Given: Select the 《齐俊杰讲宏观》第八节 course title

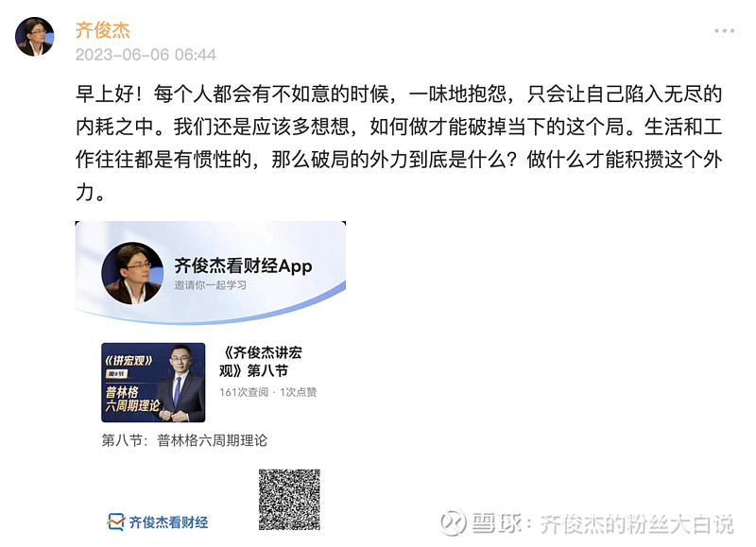Looking at the screenshot, I should point(261,362).
